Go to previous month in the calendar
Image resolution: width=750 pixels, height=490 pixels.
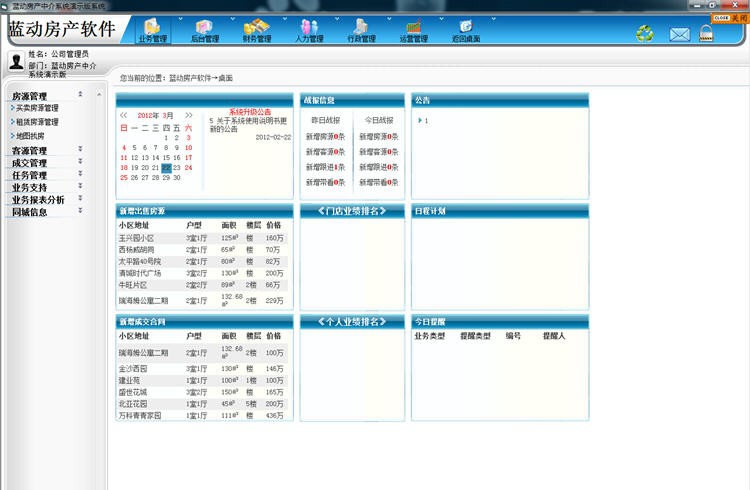123,115
